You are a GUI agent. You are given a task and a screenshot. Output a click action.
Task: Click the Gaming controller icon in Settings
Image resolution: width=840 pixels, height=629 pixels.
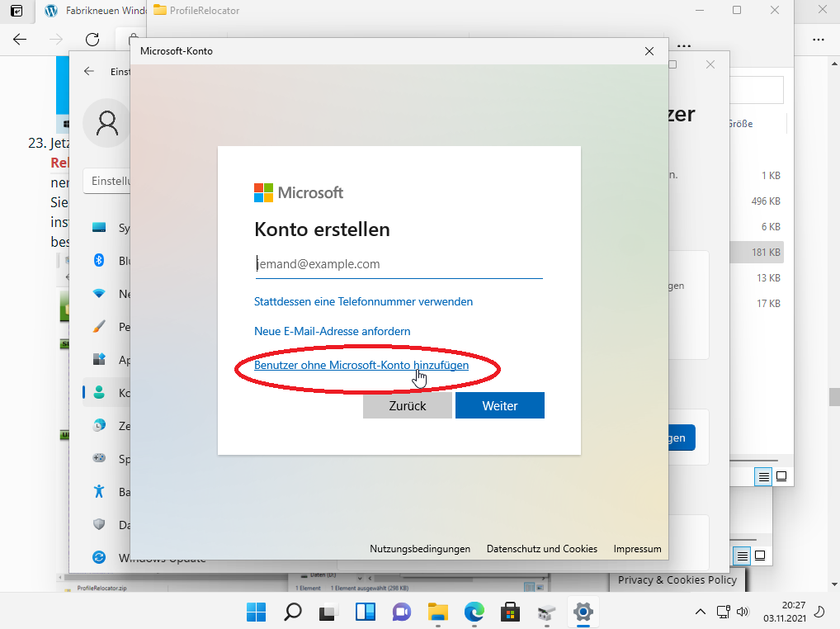pyautogui.click(x=99, y=458)
